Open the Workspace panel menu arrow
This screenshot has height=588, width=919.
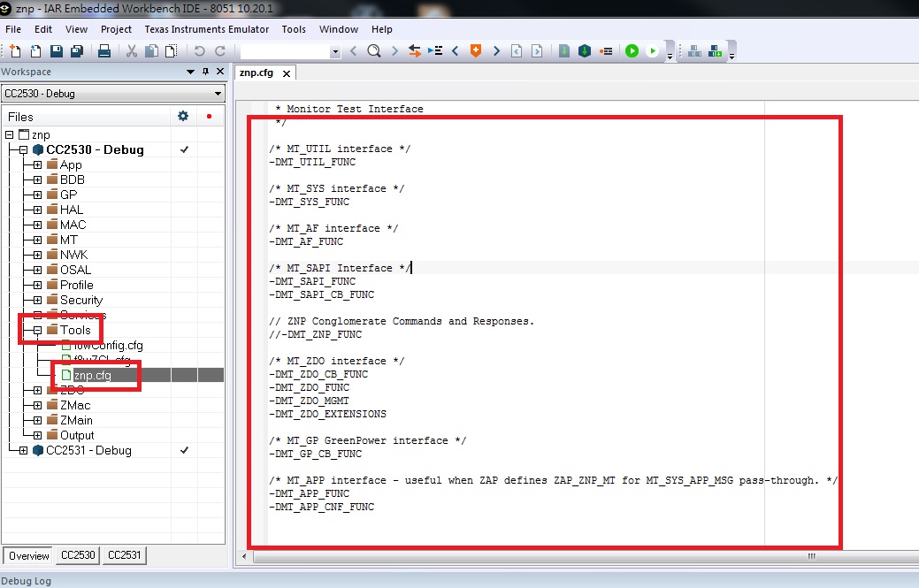point(190,72)
